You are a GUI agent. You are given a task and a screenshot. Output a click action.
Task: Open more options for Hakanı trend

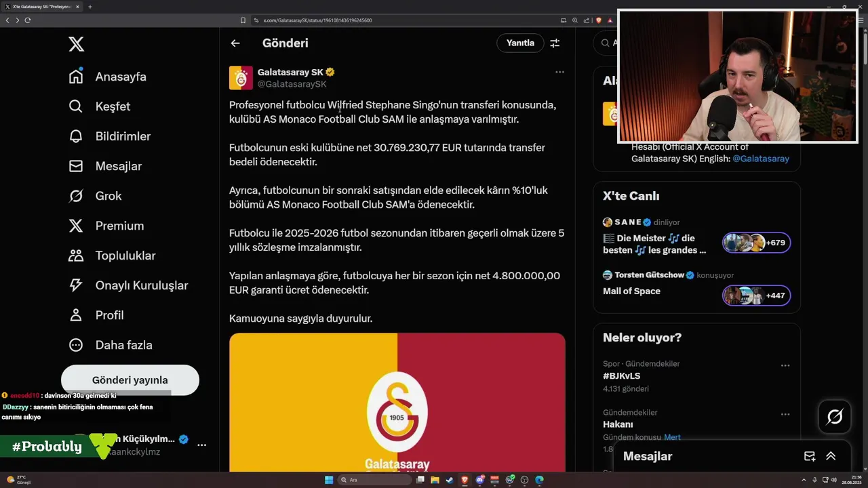click(785, 414)
